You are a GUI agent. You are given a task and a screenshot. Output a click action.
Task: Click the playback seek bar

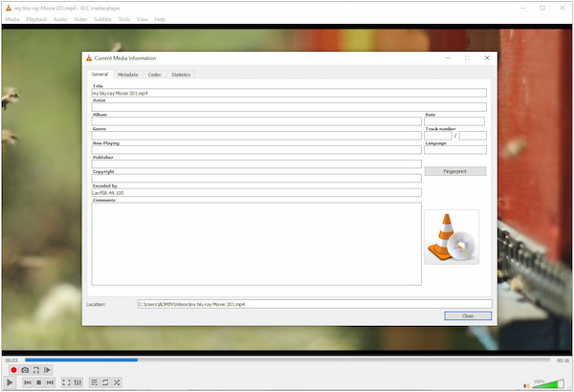(287, 360)
